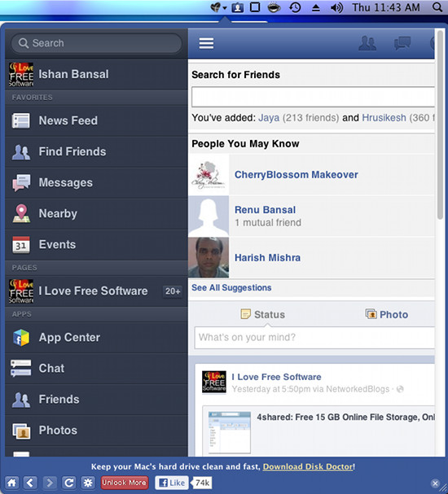
Task: Open the Spotlight magnifier icon
Action: click(x=437, y=7)
